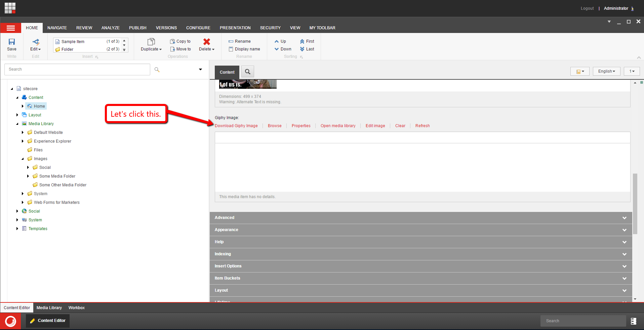Screen dimensions: 644x330
Task: Open the PUBLISH ribbon tab
Action: (137, 28)
